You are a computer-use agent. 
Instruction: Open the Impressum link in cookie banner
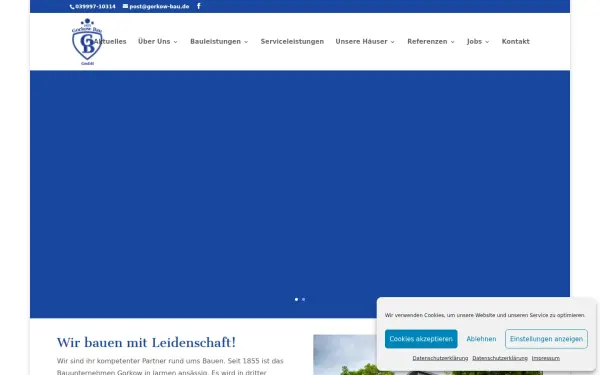tap(546, 358)
